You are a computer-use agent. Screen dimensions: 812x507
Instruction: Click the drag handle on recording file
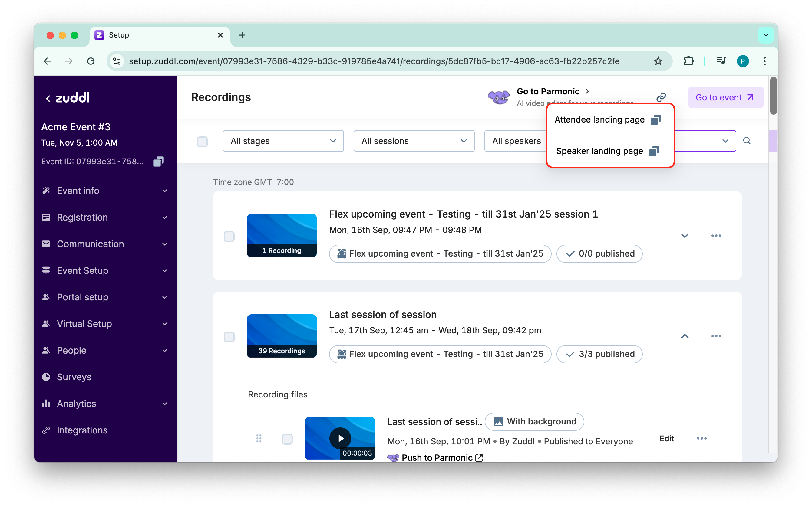tap(259, 438)
